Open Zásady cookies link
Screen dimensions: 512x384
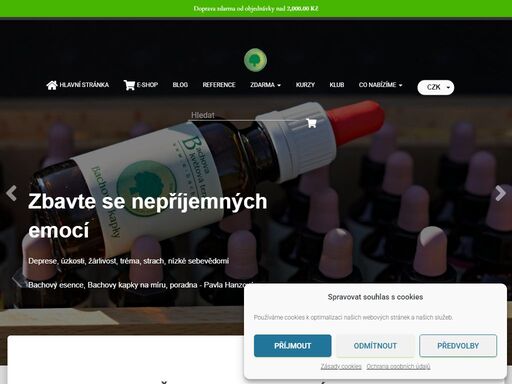click(x=341, y=366)
